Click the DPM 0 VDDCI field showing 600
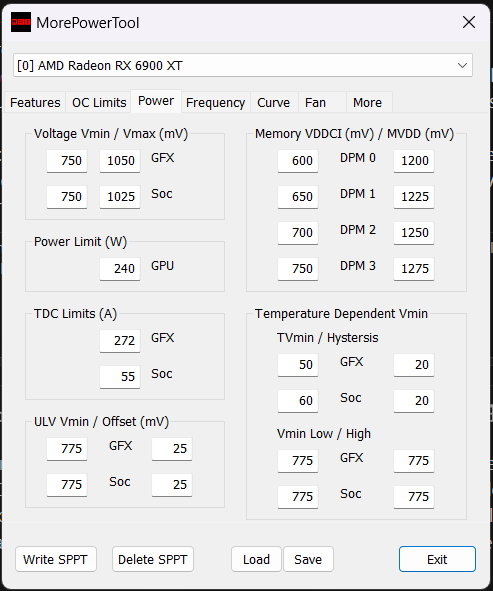 coord(298,161)
